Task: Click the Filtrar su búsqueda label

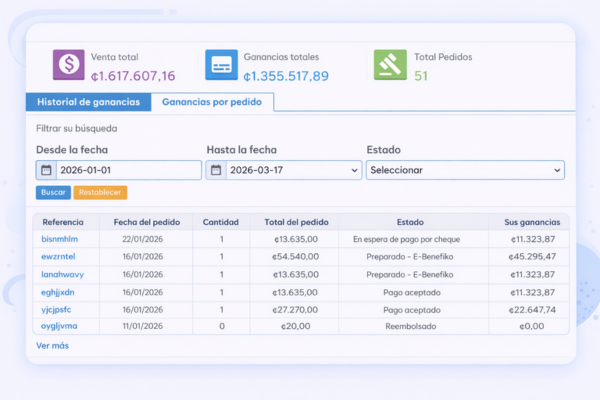Action: [77, 128]
